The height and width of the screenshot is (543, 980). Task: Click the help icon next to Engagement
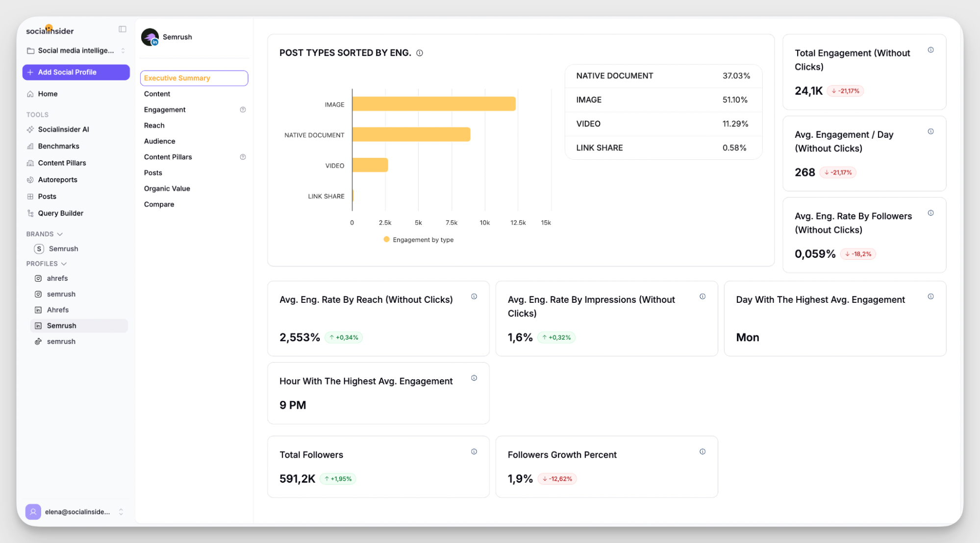[243, 110]
